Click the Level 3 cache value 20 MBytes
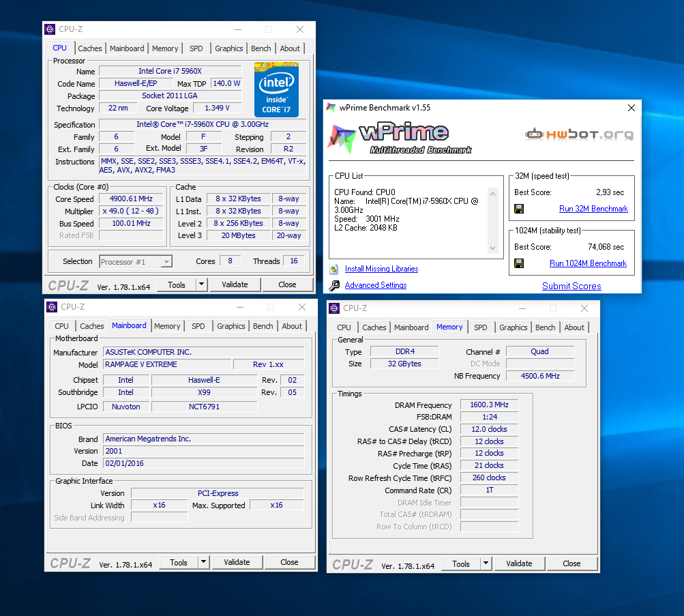 click(x=239, y=235)
